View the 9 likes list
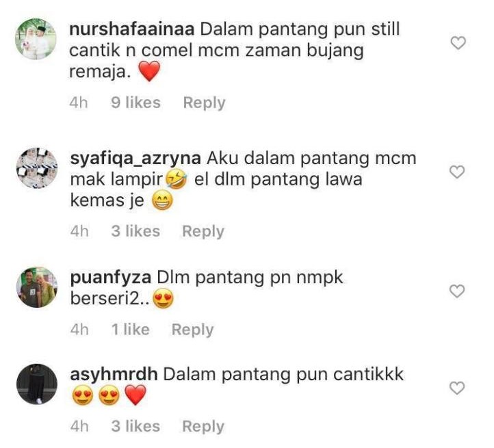Viewport: 494px width, 448px height. 135,103
